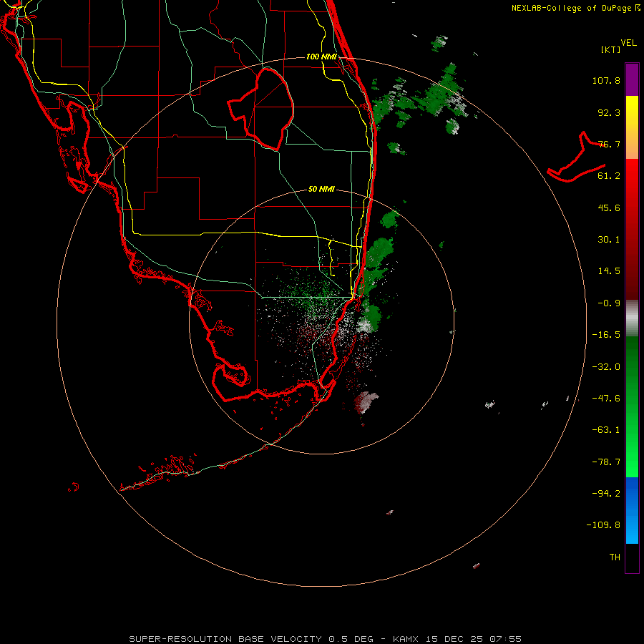Click the -94.2 scale value
The image size is (644, 644).
[606, 494]
